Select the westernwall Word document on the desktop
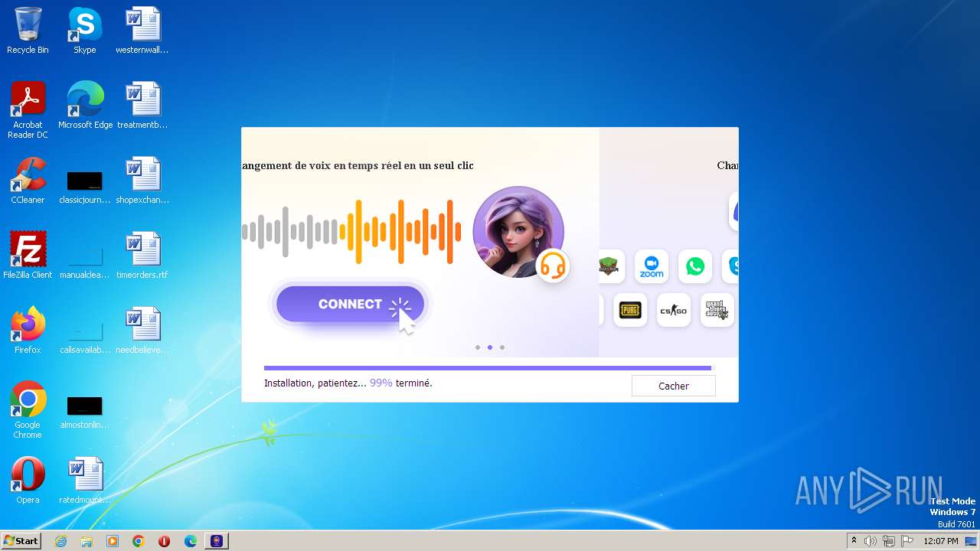This screenshot has width=980, height=551. click(x=142, y=31)
